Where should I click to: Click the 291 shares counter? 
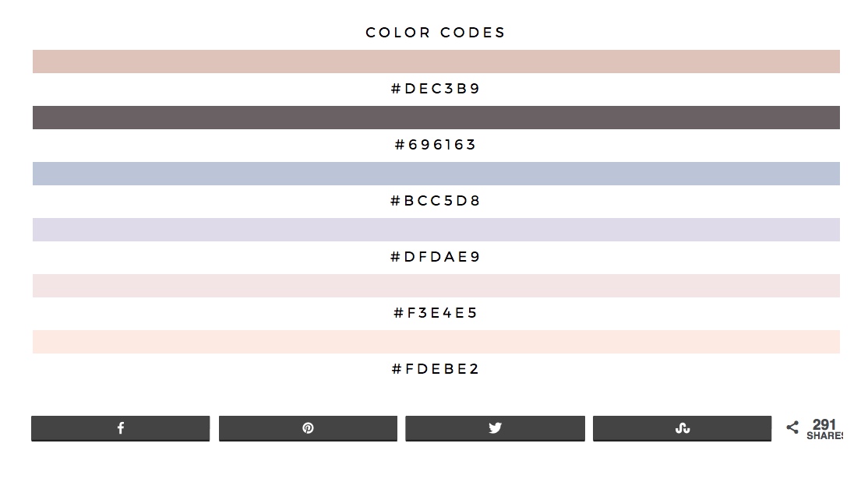(824, 424)
